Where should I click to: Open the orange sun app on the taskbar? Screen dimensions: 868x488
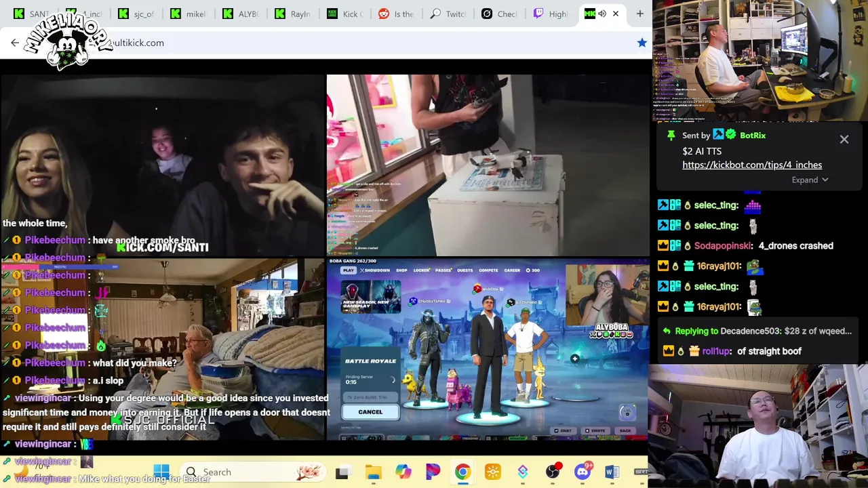click(x=492, y=472)
